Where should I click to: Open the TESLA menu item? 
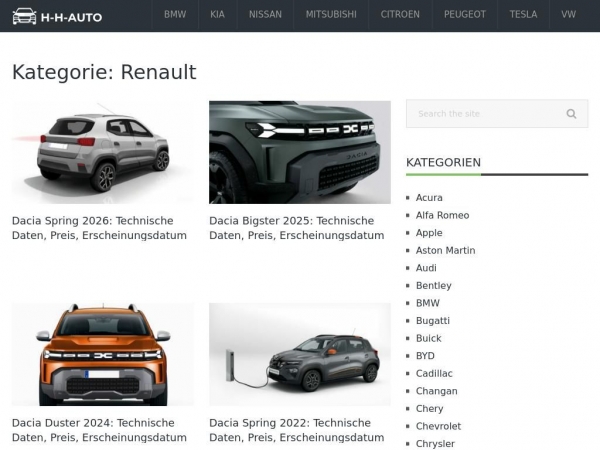click(523, 15)
